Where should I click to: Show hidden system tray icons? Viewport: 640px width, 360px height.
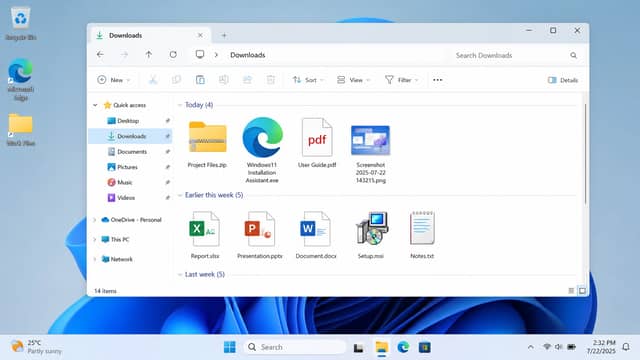click(531, 347)
